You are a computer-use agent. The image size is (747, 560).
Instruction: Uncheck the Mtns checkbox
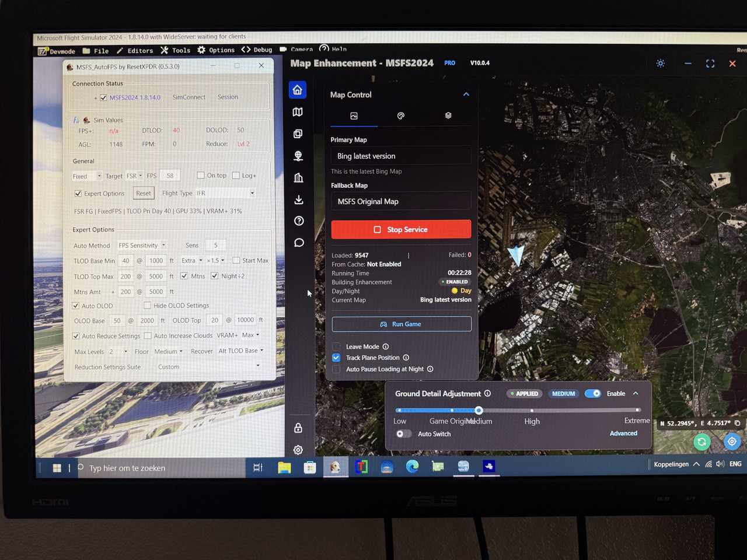(184, 276)
